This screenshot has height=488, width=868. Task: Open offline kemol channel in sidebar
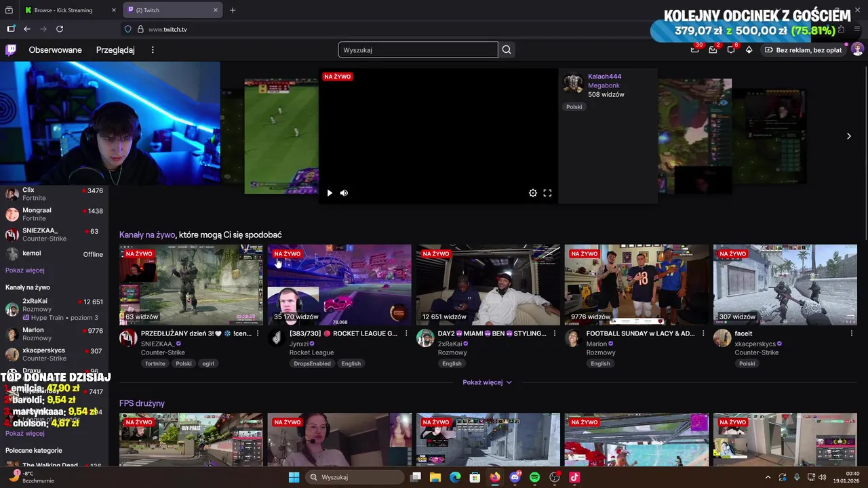click(54, 254)
